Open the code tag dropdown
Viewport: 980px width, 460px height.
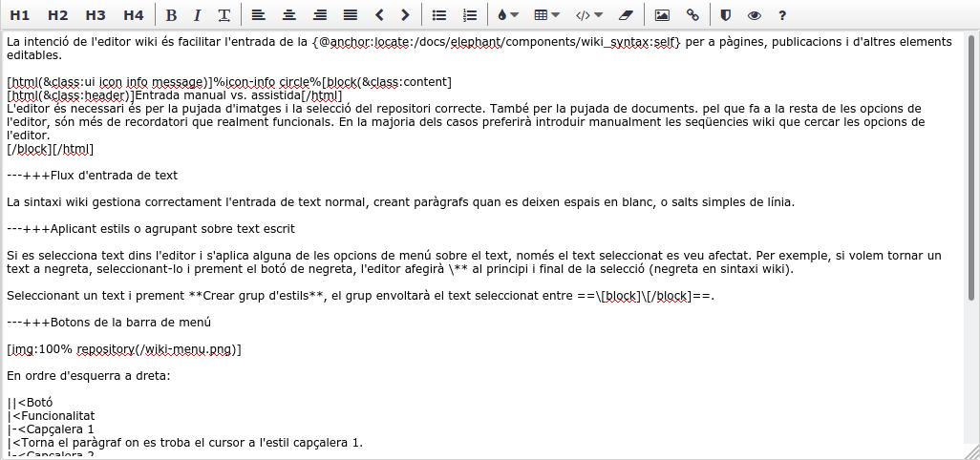point(588,15)
